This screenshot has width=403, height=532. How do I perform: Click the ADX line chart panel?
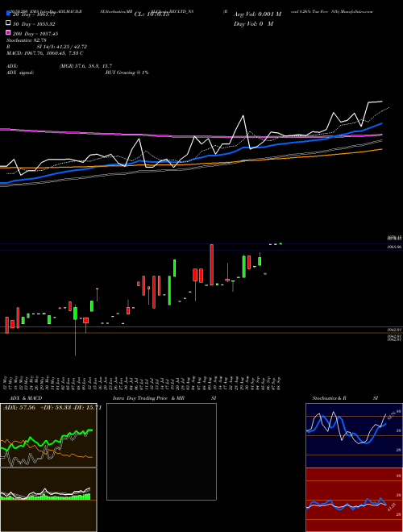[48, 435]
